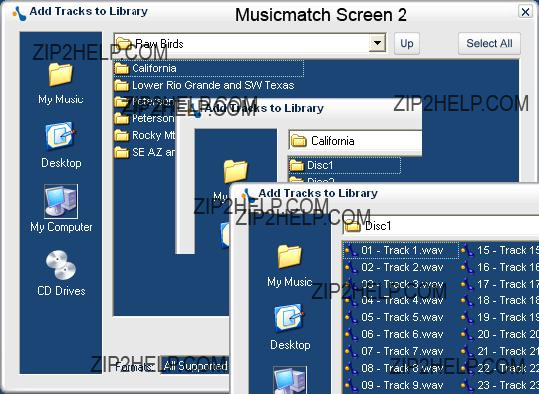Select the 22 - Track file
This screenshot has width=539, height=394.
(x=499, y=368)
